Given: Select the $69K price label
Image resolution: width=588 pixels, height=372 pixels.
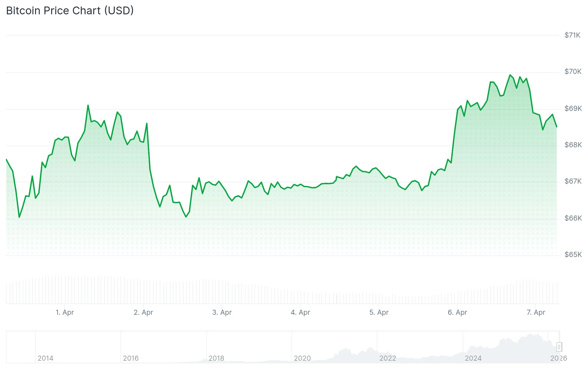Looking at the screenshot, I should click(x=573, y=108).
